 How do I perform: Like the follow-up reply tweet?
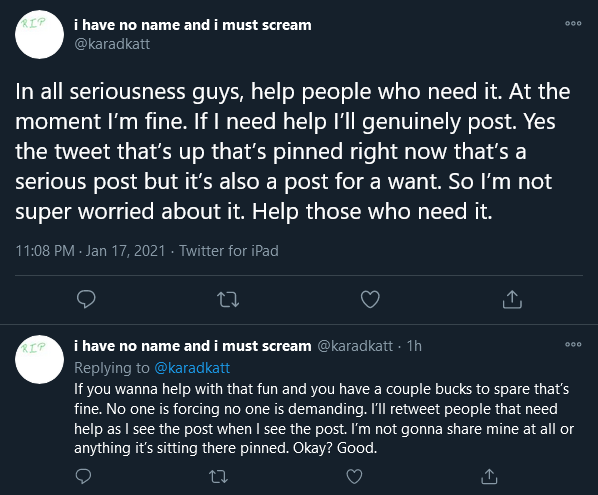(354, 476)
